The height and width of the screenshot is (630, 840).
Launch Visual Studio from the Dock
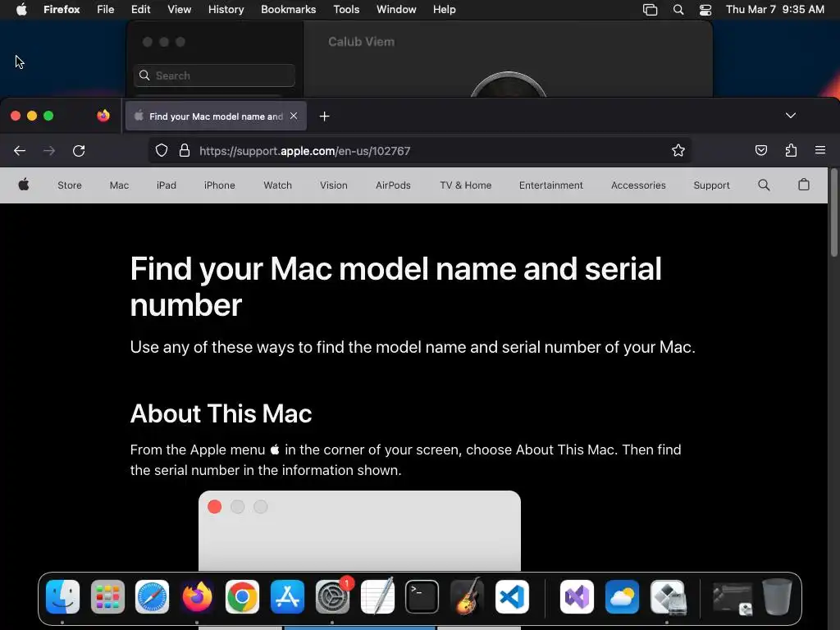pyautogui.click(x=577, y=597)
